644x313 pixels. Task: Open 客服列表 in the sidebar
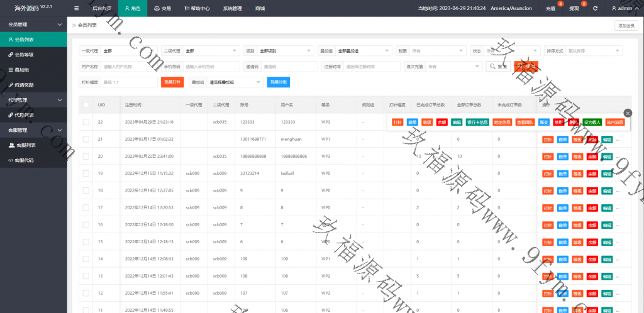tap(24, 145)
